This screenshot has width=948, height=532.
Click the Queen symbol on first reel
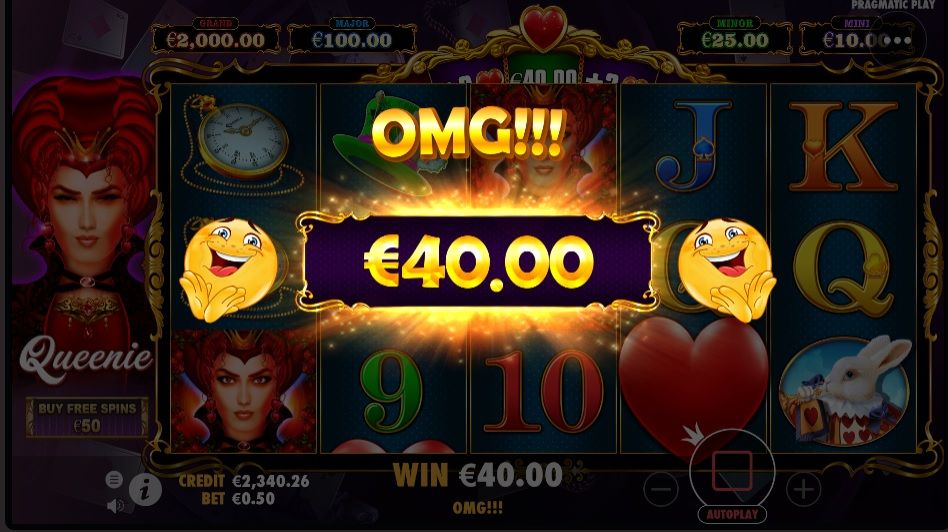click(x=244, y=391)
